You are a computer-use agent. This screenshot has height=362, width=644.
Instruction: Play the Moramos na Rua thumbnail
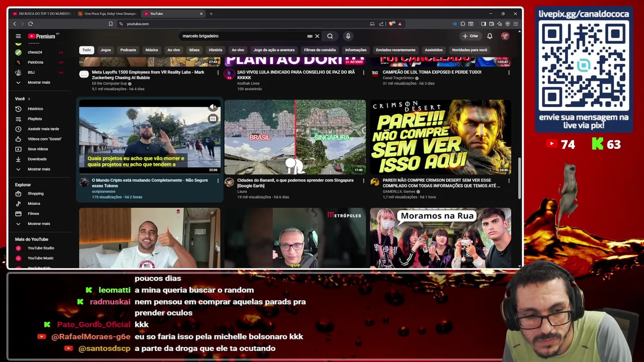(x=441, y=238)
